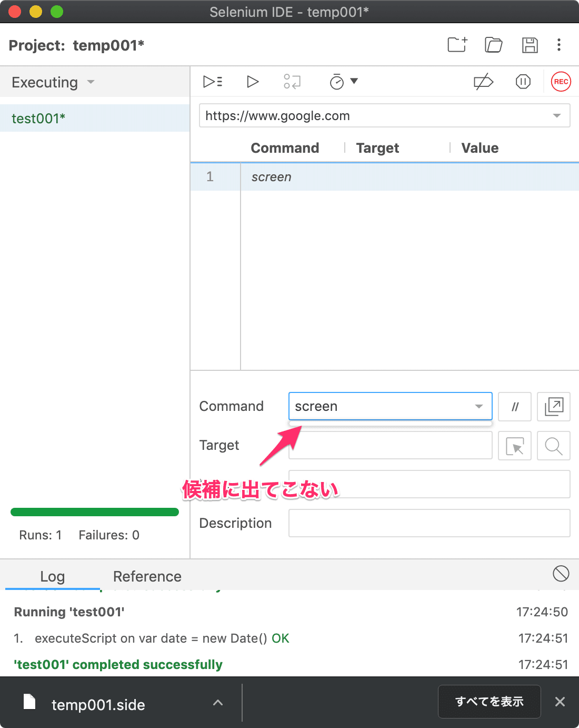This screenshot has height=728, width=579.
Task: Open the project options three-dot menu
Action: tap(559, 45)
